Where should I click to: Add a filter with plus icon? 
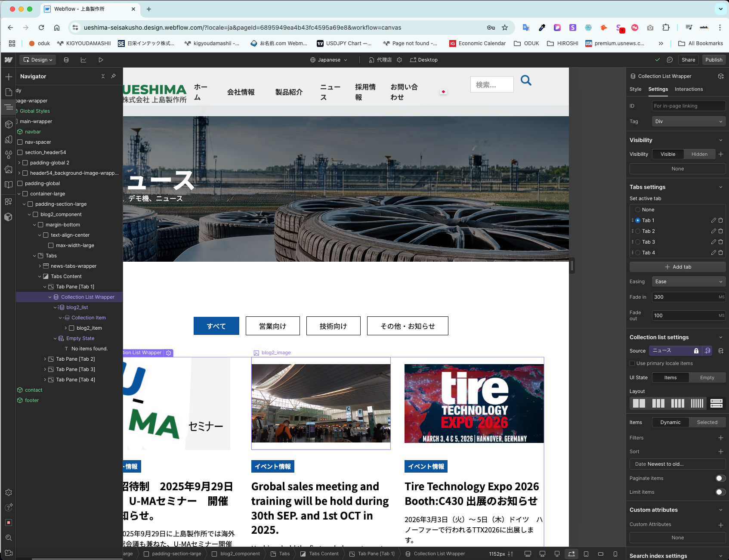[x=721, y=438]
